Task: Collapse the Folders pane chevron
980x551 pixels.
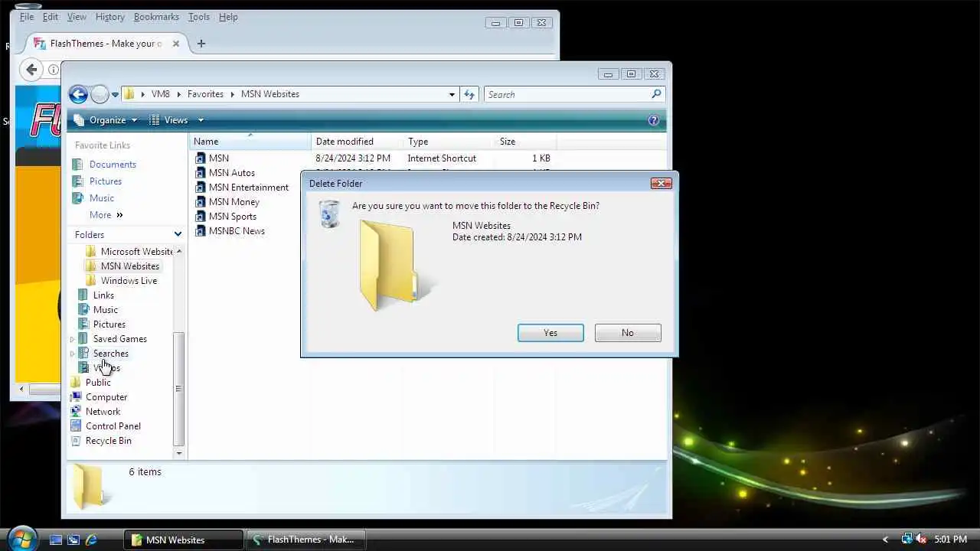Action: pos(178,235)
